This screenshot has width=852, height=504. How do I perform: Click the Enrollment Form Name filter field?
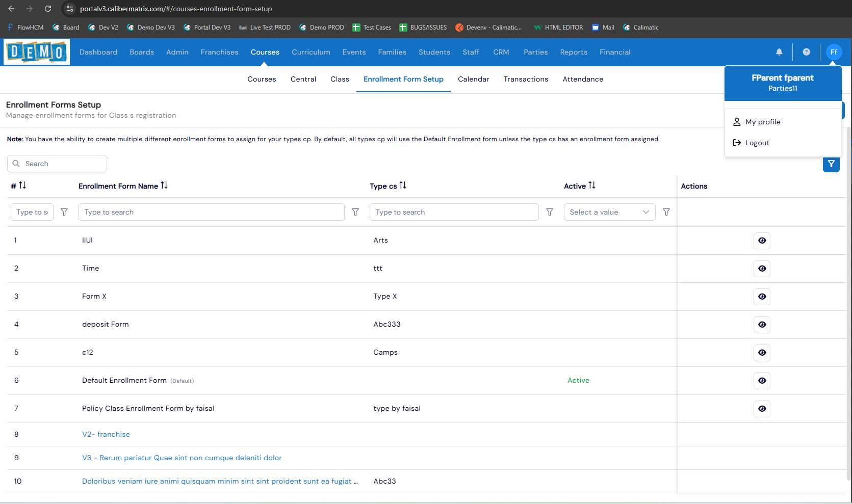point(212,212)
